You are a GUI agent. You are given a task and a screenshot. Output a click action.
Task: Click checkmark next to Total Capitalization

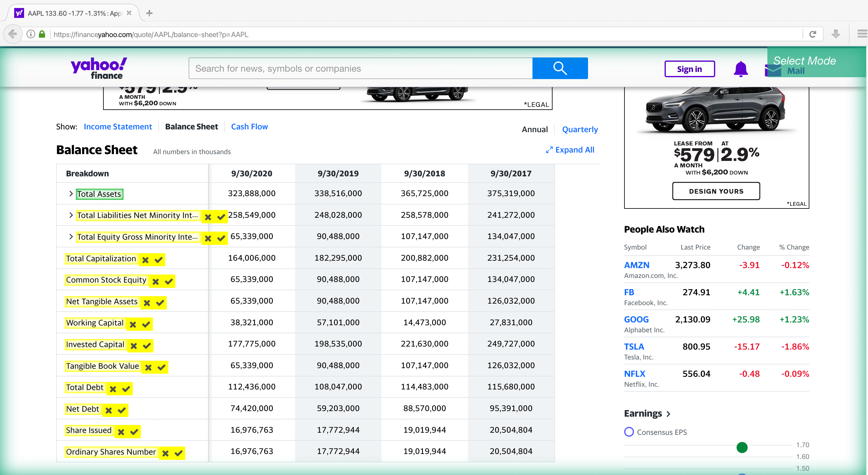(x=158, y=260)
